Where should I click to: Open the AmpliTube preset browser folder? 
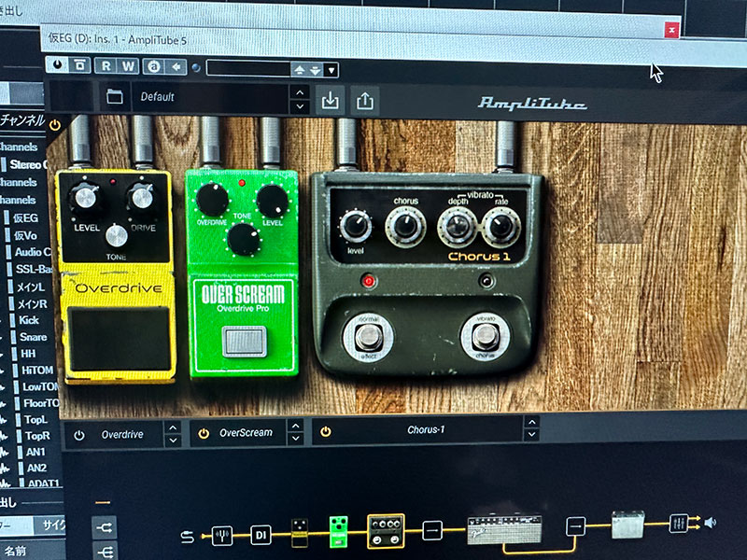pyautogui.click(x=114, y=97)
